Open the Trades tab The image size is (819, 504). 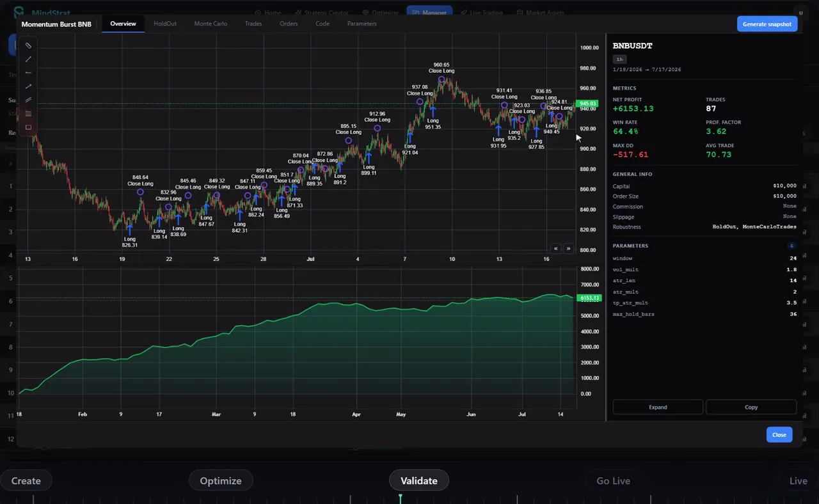click(253, 24)
